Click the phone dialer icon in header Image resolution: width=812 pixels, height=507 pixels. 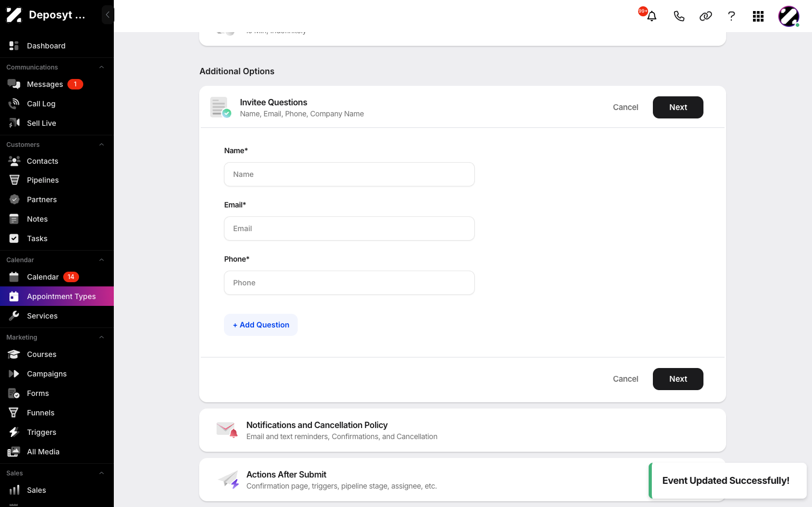tap(679, 16)
